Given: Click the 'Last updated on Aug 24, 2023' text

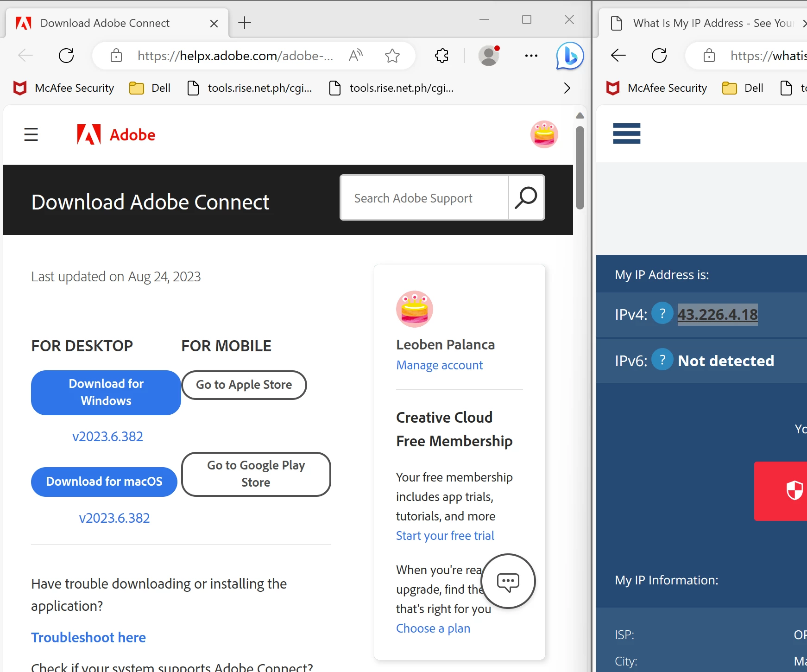Looking at the screenshot, I should (x=116, y=277).
